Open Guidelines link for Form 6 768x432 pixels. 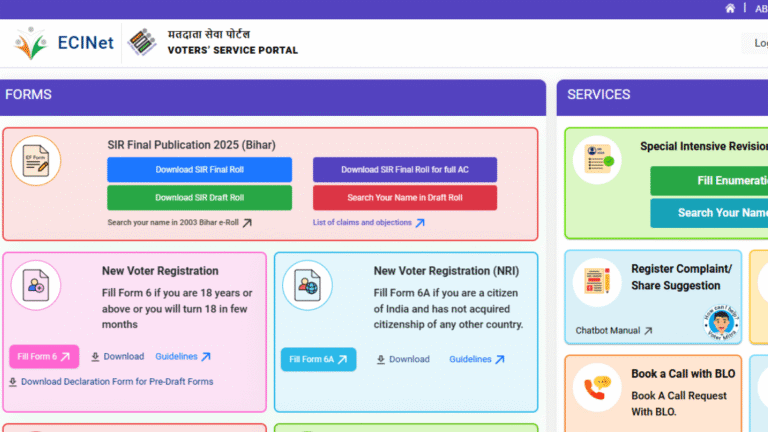point(176,357)
